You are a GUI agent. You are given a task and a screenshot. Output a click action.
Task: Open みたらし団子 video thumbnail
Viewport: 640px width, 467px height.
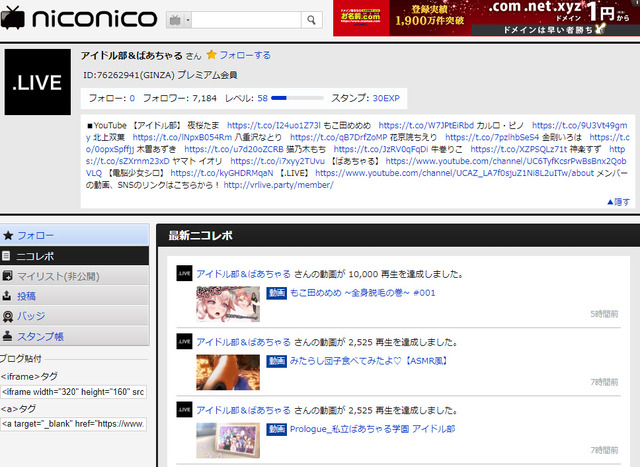click(228, 372)
